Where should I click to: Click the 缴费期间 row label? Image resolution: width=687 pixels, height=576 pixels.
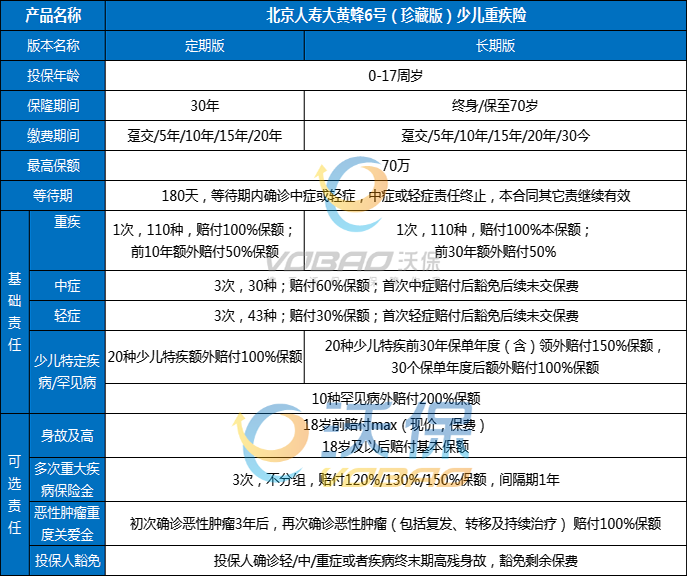(53, 136)
